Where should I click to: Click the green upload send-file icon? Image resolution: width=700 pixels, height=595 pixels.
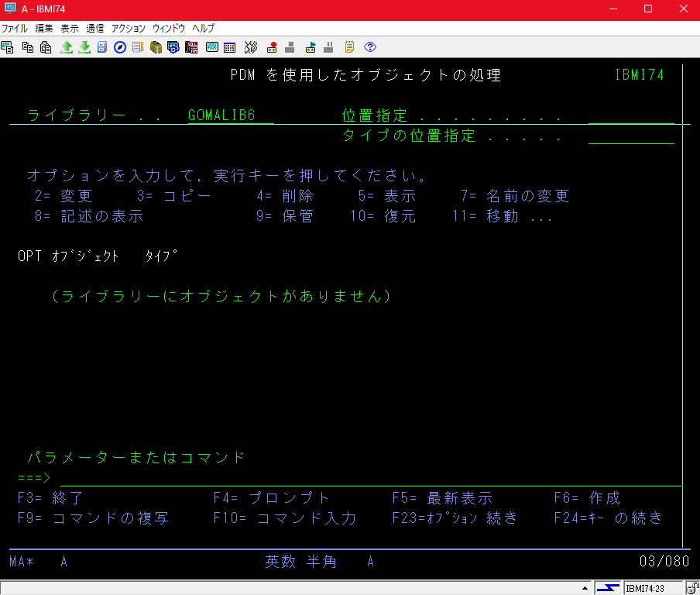pyautogui.click(x=67, y=47)
